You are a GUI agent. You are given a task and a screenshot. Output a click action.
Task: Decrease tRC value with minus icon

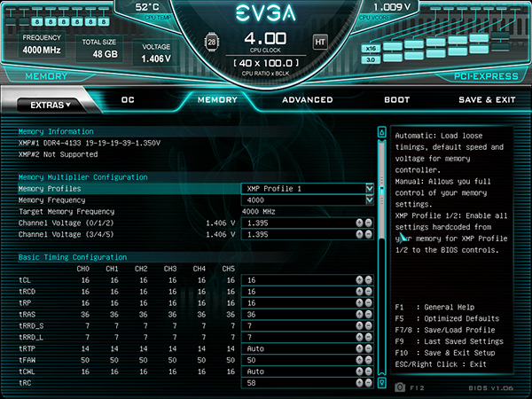click(369, 383)
